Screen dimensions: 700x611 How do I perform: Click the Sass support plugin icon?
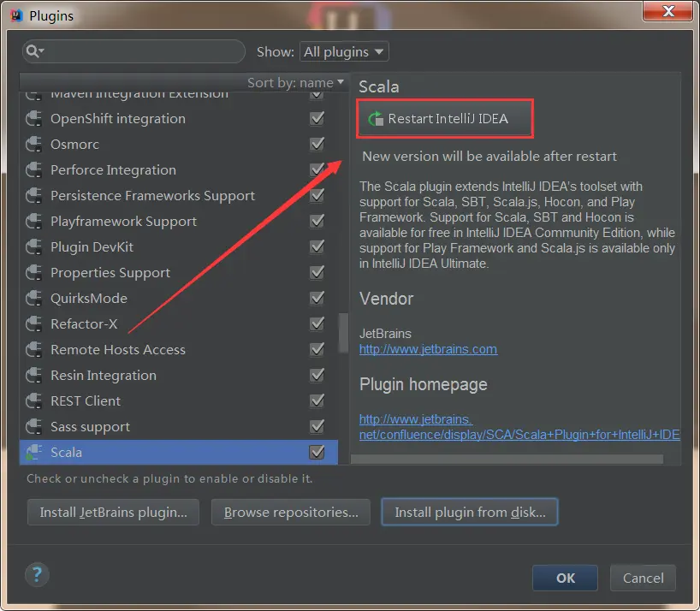pos(34,427)
